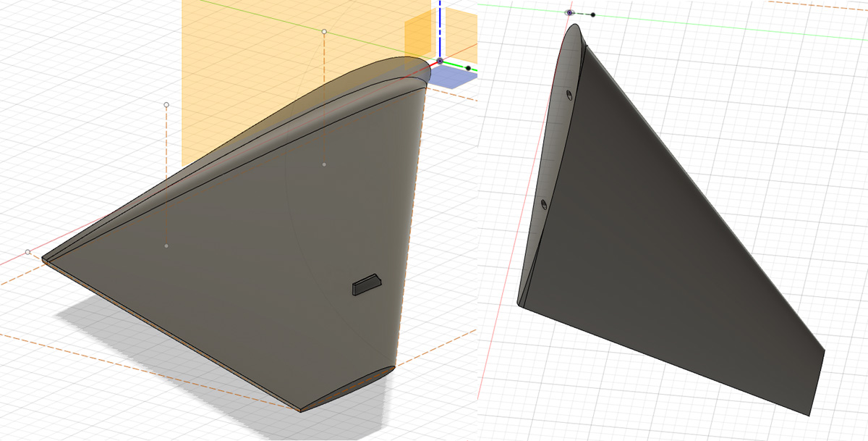Select the small orange origin plane square
Screen dimensions: 868x441
click(417, 34)
